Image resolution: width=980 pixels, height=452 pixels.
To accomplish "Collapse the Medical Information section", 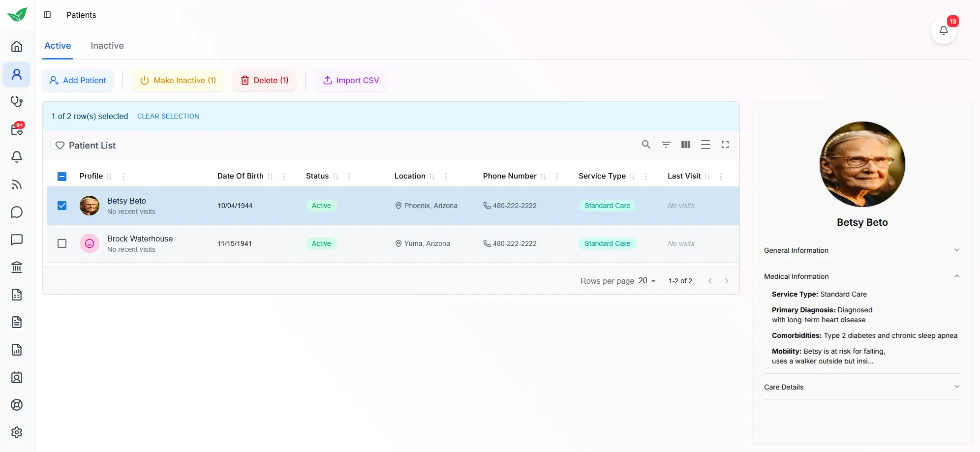I will (957, 276).
